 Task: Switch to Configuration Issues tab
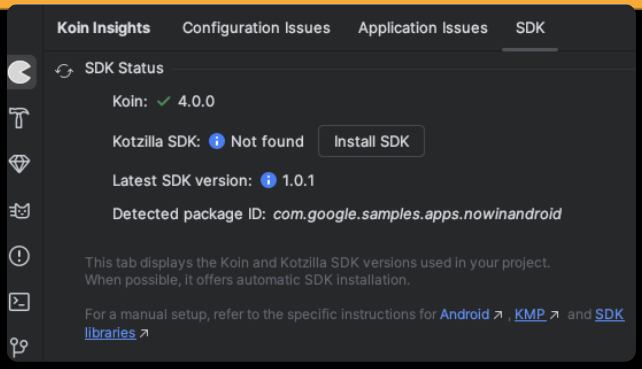(256, 28)
